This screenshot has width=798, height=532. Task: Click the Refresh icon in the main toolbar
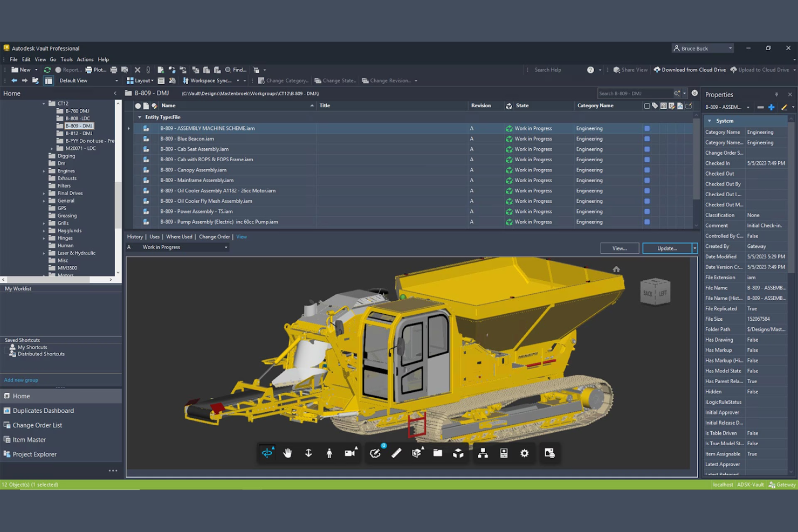(x=47, y=70)
